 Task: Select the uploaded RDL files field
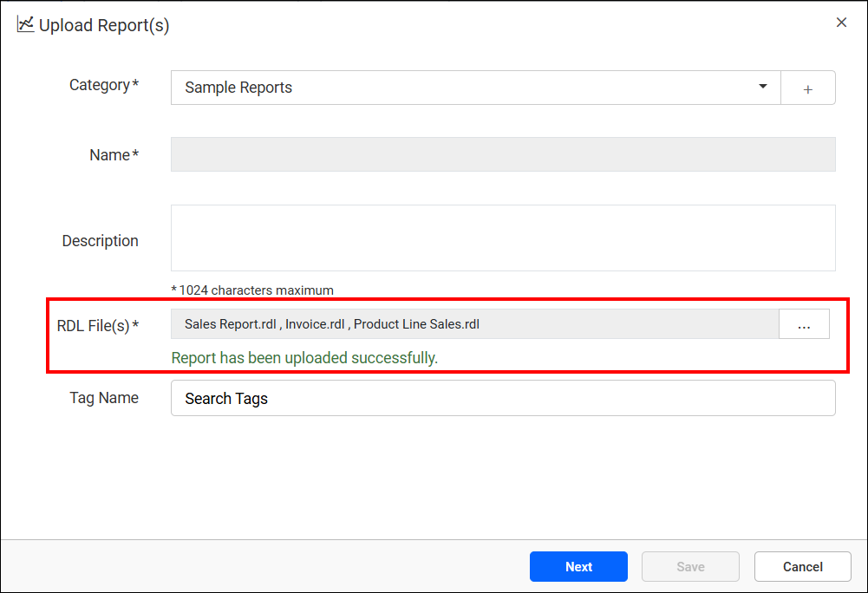477,323
